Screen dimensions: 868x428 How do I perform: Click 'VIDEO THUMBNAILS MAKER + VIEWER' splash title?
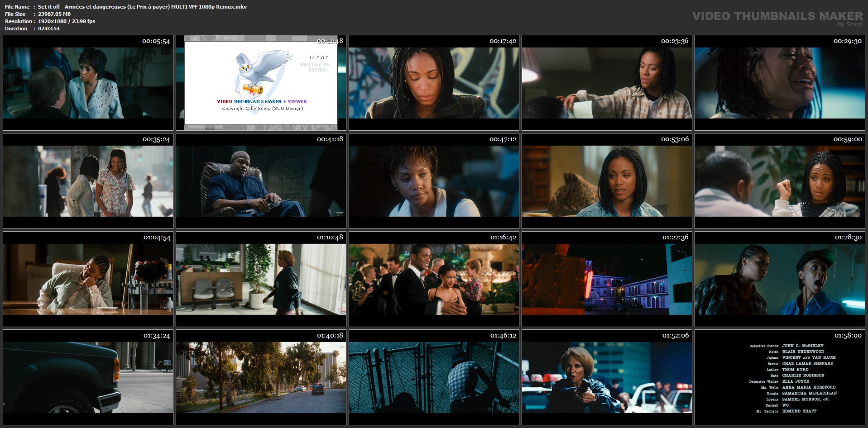[262, 101]
